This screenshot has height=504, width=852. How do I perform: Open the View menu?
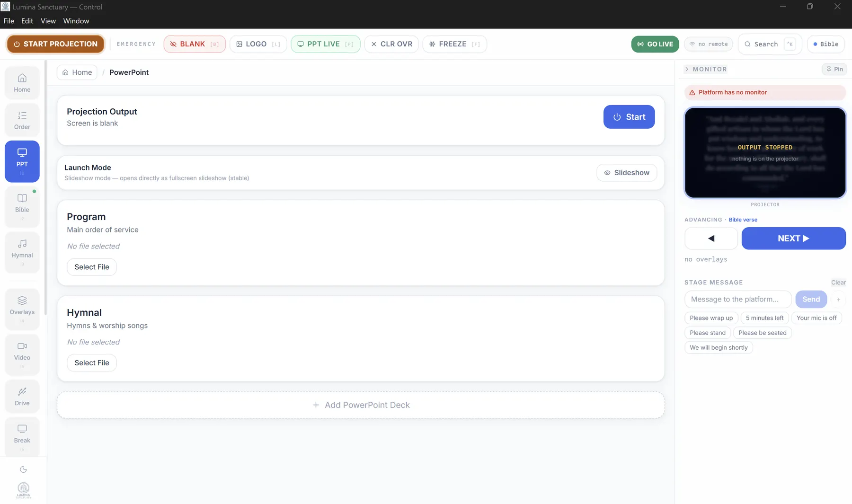click(48, 21)
